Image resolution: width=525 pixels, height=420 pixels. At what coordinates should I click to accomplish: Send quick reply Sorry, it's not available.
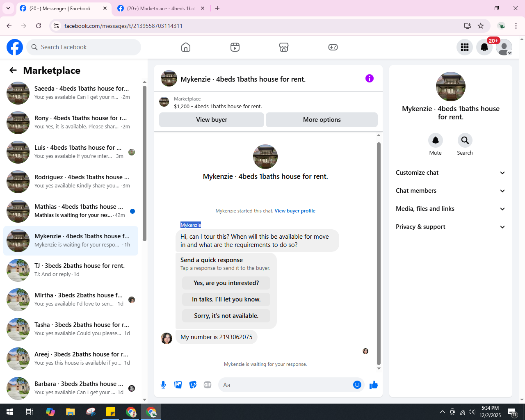click(x=226, y=316)
